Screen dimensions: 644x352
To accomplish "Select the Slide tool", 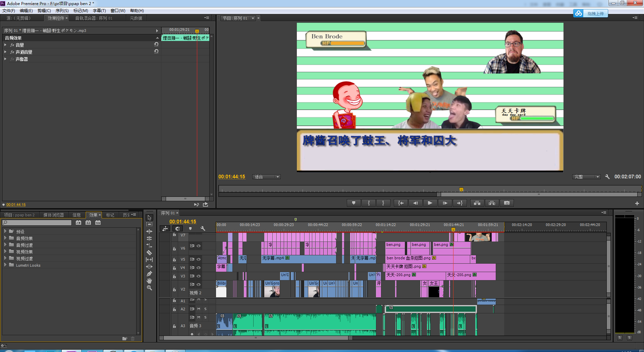I will tap(150, 267).
